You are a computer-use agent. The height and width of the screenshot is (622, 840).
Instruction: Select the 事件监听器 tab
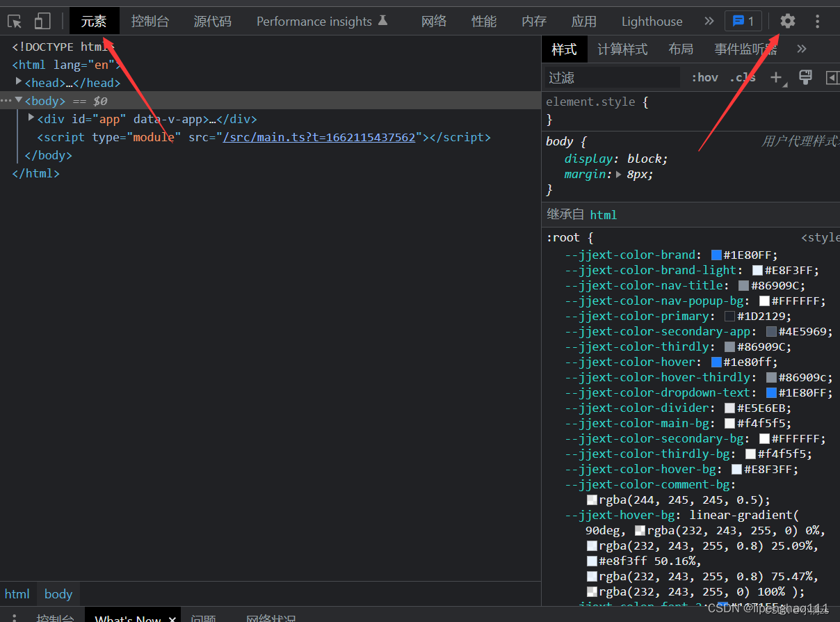(x=746, y=49)
